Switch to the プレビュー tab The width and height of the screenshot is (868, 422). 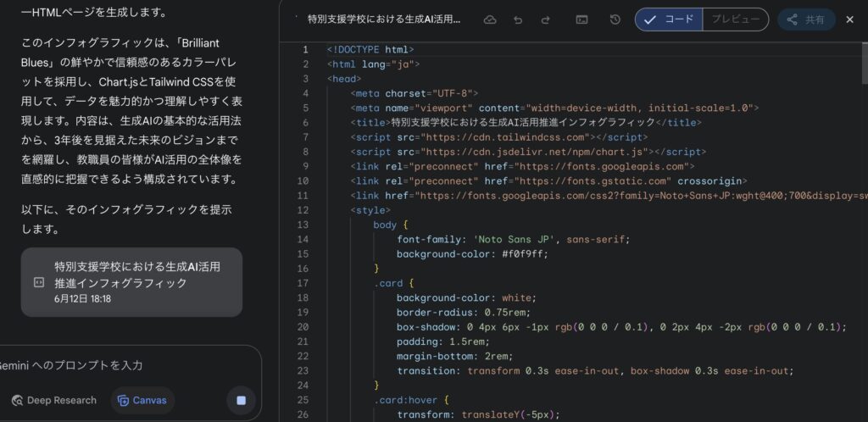(735, 19)
